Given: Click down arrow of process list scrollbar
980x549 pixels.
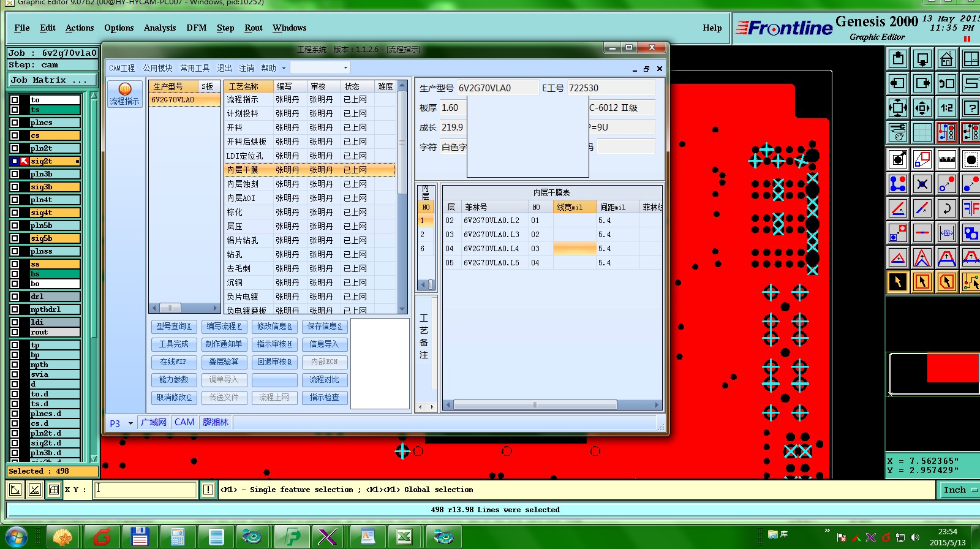Looking at the screenshot, I should click(402, 309).
